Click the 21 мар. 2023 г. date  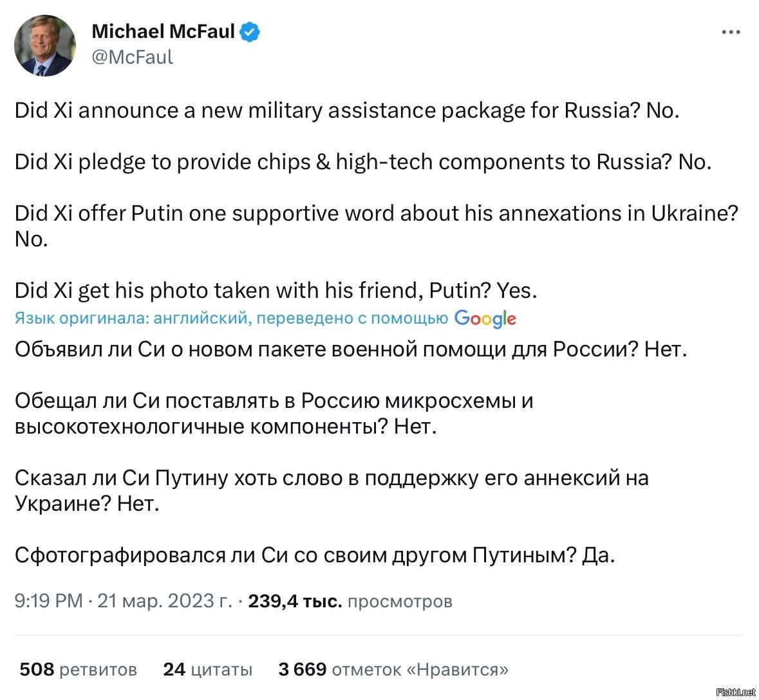pyautogui.click(x=165, y=601)
